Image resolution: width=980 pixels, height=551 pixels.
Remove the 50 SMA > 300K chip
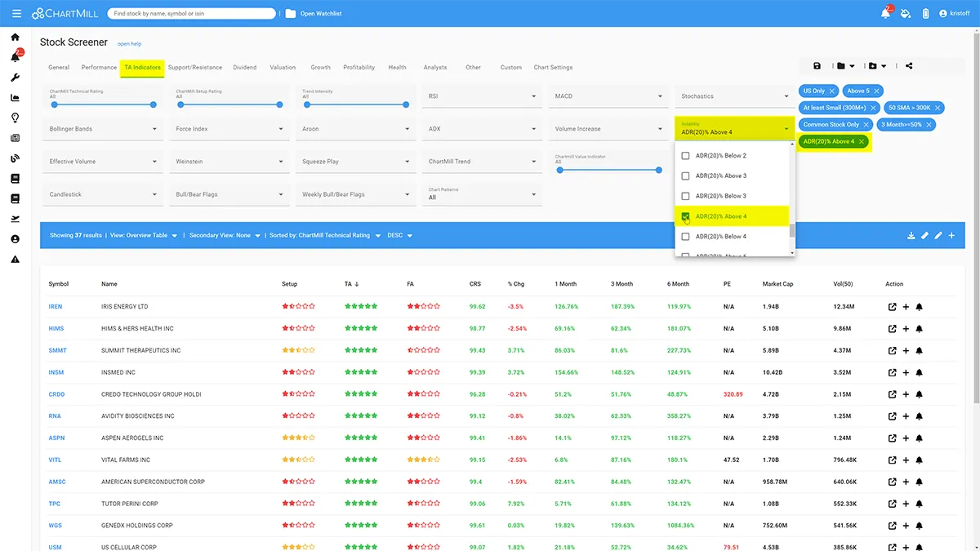coord(937,108)
